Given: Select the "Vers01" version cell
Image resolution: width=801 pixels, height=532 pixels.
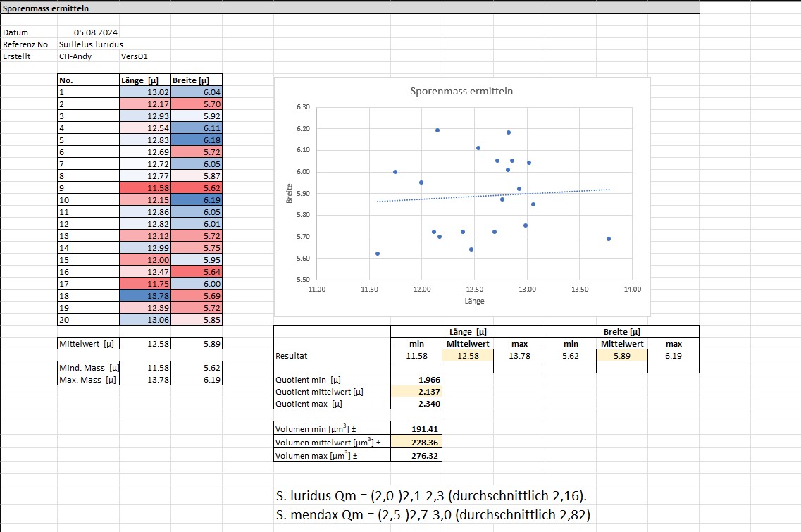Looking at the screenshot, I should tap(134, 56).
